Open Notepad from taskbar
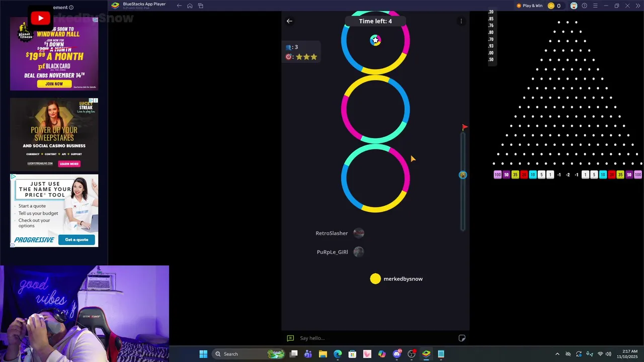 pyautogui.click(x=441, y=354)
